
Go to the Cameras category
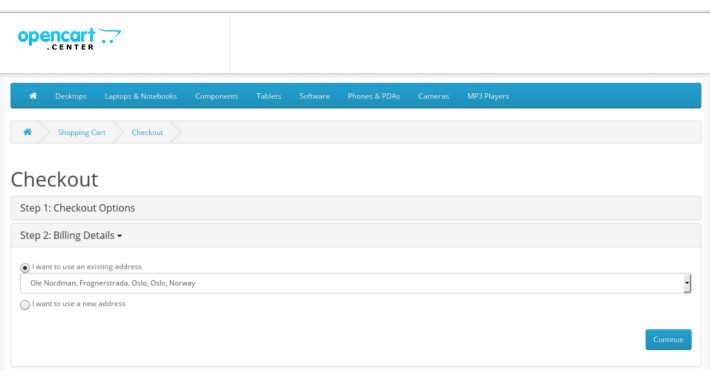[433, 96]
